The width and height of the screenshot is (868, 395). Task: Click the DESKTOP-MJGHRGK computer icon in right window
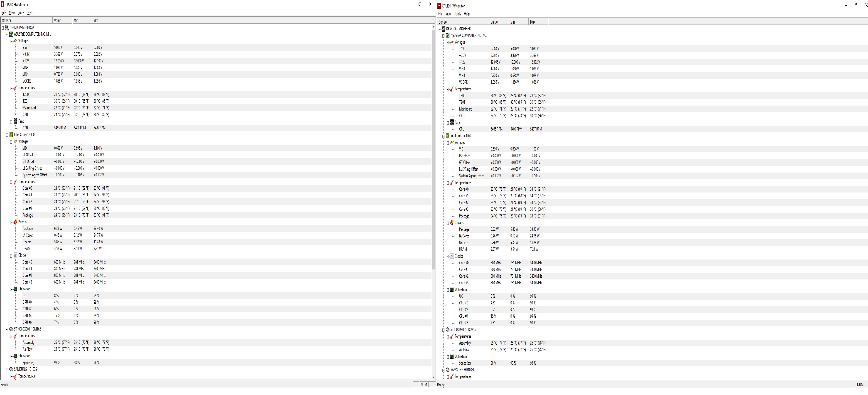443,29
